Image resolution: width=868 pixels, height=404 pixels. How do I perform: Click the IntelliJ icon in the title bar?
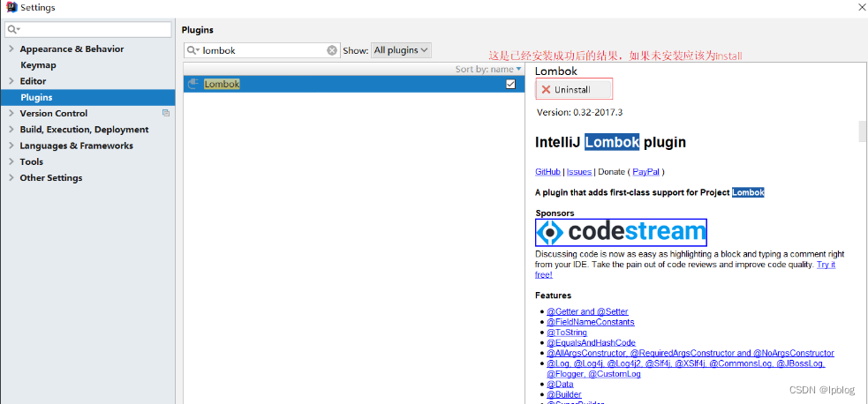tap(11, 8)
